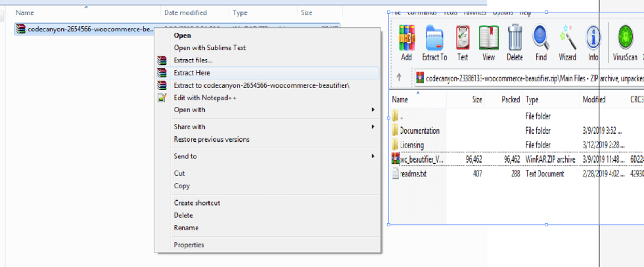Choose Create shortcut from context menu
Screen dimensions: 644x267
pos(196,203)
